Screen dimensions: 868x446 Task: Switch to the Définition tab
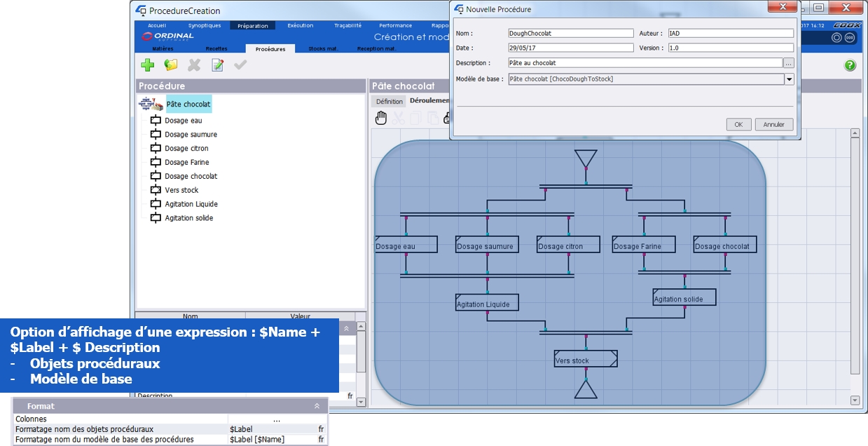(390, 102)
